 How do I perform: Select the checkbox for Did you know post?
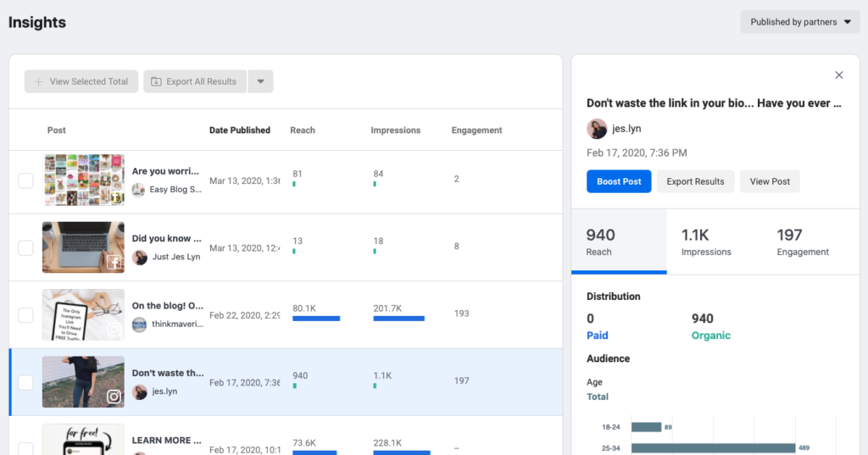pyautogui.click(x=25, y=247)
